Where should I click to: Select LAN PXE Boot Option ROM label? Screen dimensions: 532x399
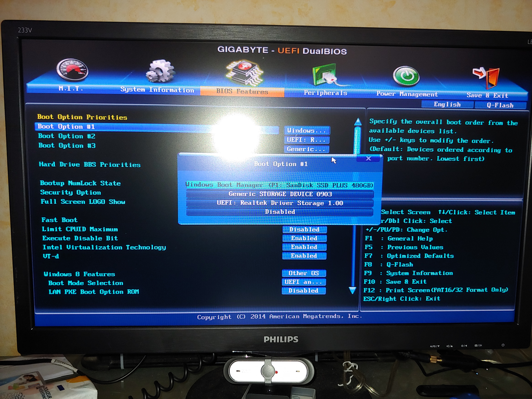[94, 292]
